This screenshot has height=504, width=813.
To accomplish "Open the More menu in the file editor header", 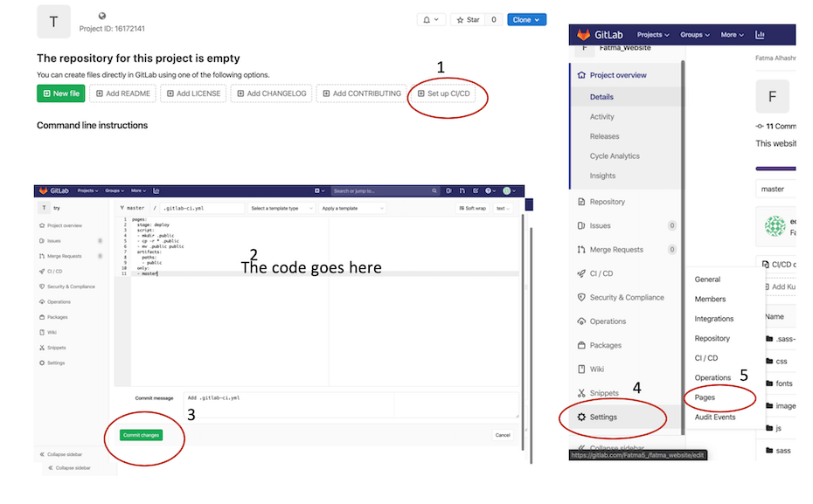I will 138,190.
